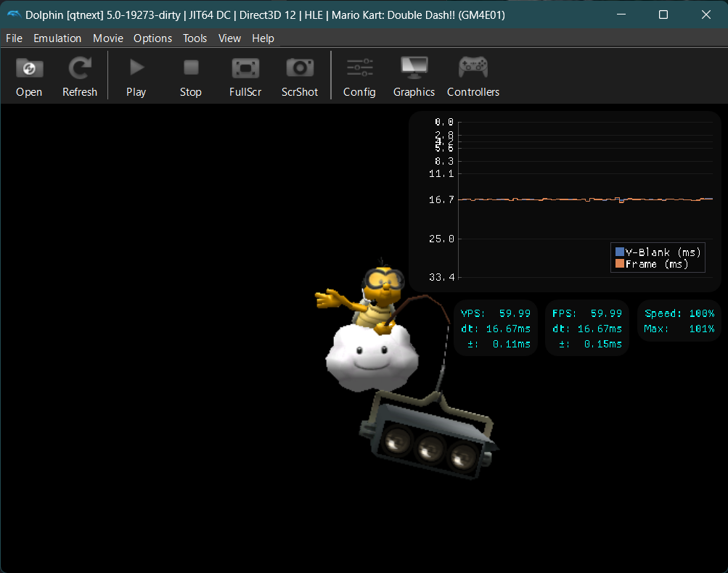This screenshot has width=728, height=573.
Task: Click the 0.15ms FPS deviation value
Action: (x=602, y=344)
